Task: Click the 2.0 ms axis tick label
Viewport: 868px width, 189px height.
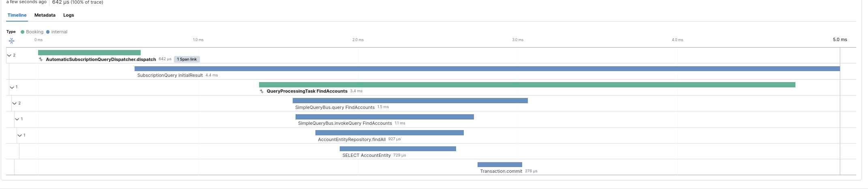Action: tap(358, 40)
